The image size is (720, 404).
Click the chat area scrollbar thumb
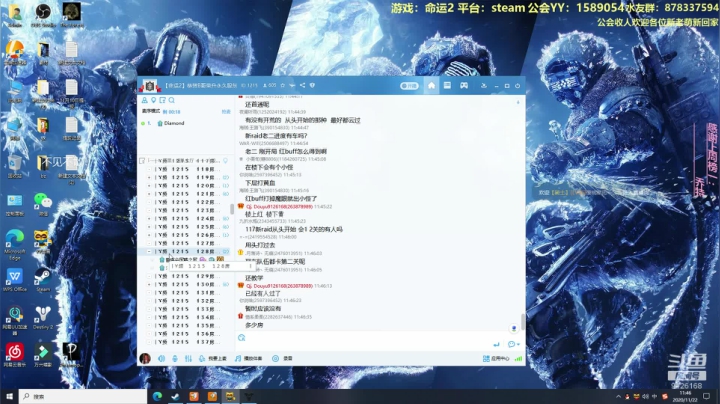(x=523, y=322)
